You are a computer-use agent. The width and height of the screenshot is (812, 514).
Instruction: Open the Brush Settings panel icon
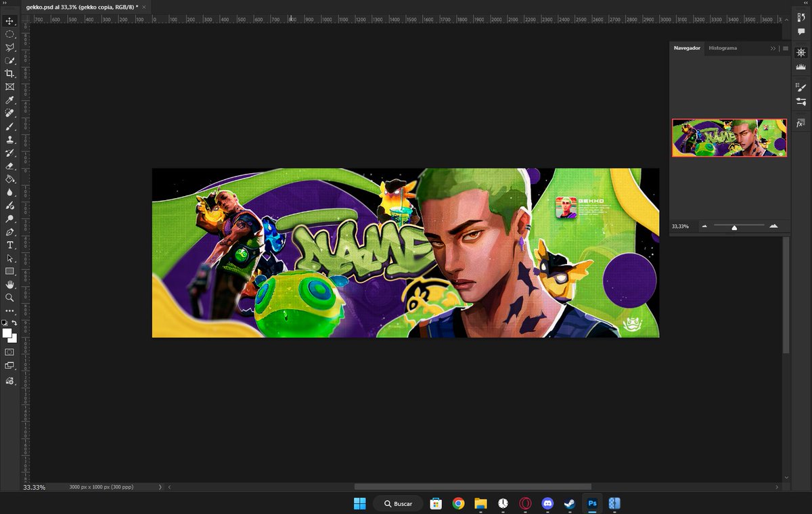(801, 87)
